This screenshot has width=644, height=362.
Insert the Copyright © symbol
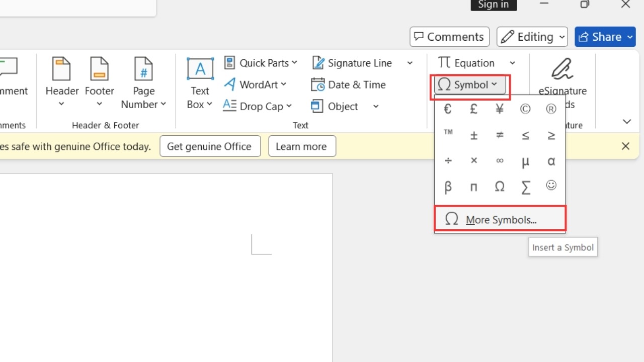click(x=525, y=109)
